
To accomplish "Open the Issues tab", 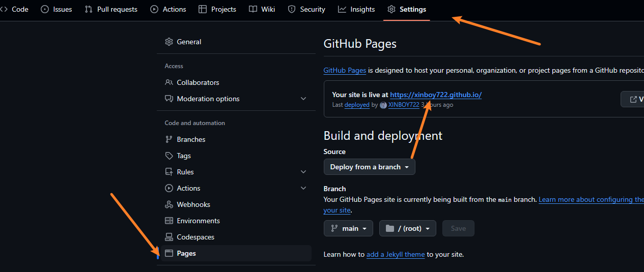I will click(57, 9).
